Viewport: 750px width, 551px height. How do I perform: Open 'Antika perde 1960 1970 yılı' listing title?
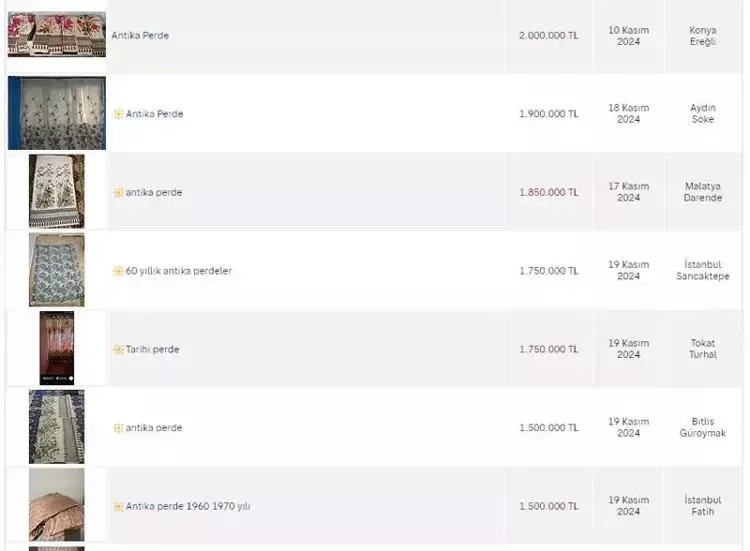[187, 506]
